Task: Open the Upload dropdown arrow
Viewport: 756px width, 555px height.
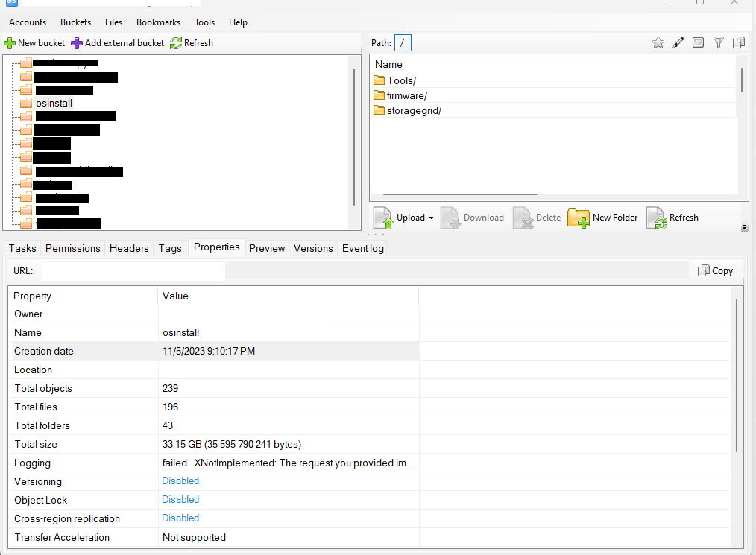Action: click(432, 218)
